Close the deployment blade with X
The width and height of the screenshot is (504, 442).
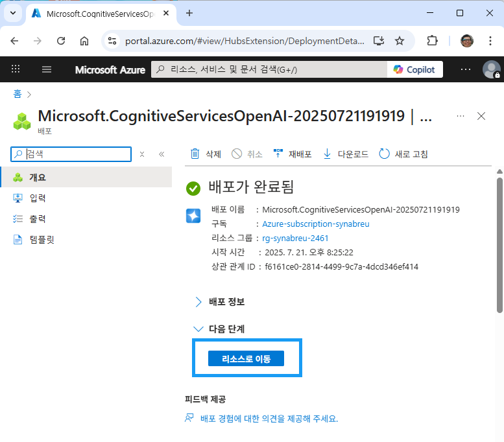481,116
